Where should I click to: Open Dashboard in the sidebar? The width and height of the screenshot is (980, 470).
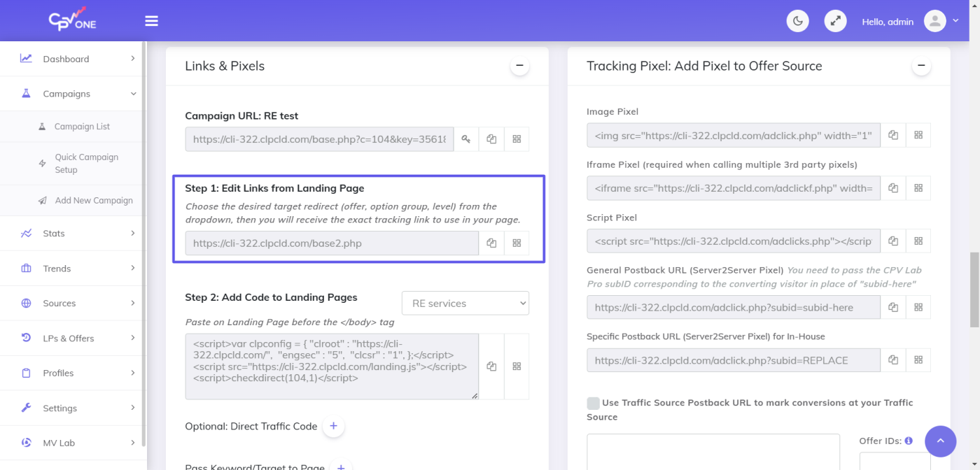click(x=71, y=59)
